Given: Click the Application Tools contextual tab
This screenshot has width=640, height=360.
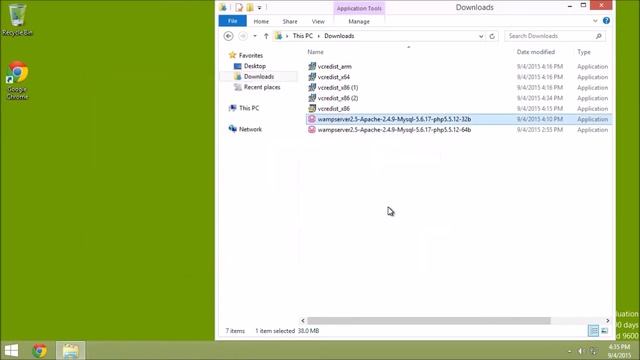Looking at the screenshot, I should [359, 8].
